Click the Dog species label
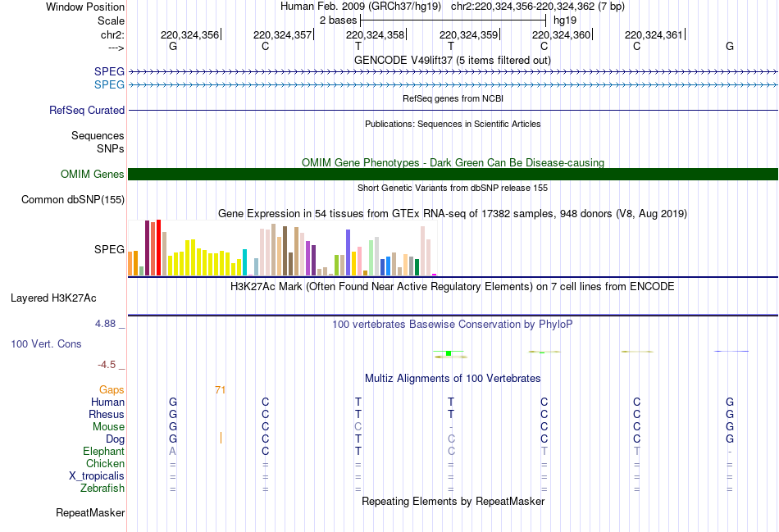The height and width of the screenshot is (532, 779). tap(116, 439)
